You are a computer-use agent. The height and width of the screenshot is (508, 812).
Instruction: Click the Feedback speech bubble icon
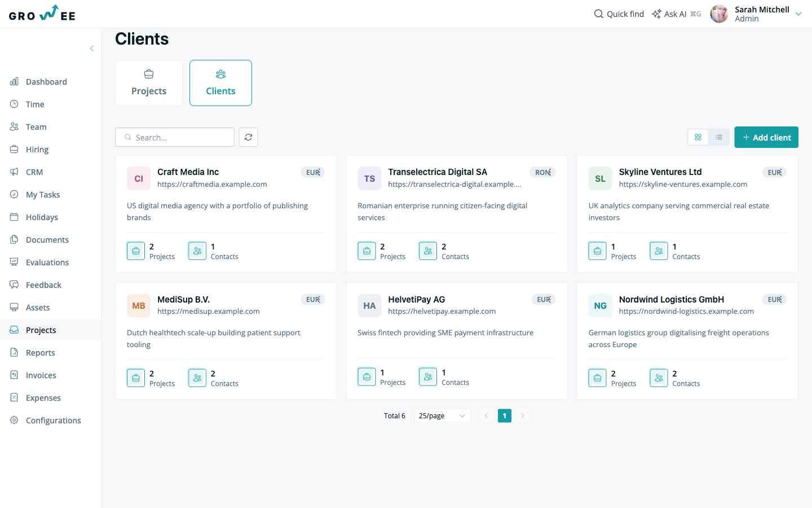tap(14, 284)
